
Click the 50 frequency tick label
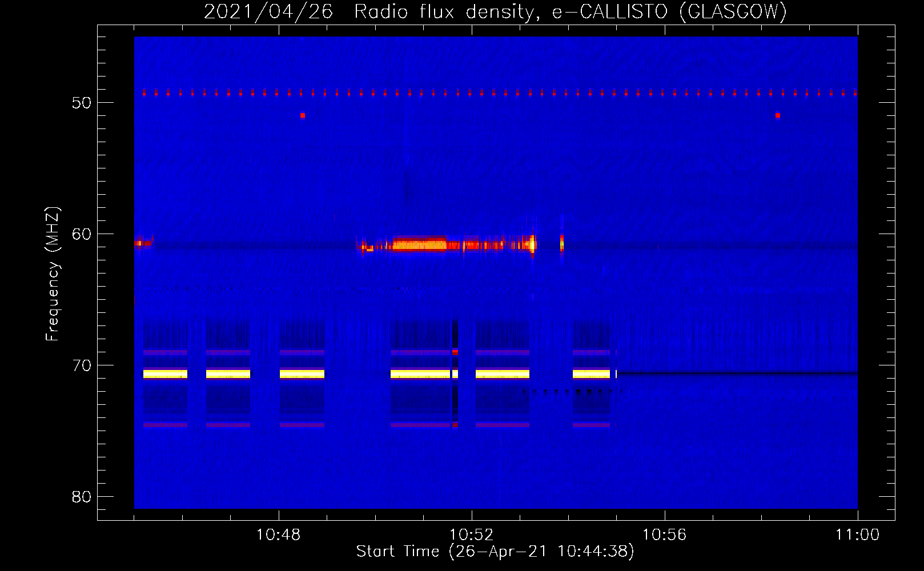click(82, 103)
